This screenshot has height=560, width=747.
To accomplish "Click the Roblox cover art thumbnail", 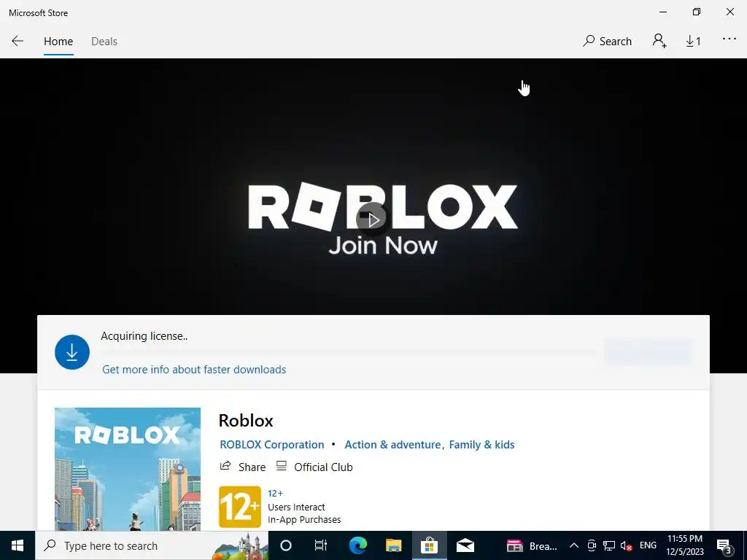I will tap(128, 469).
